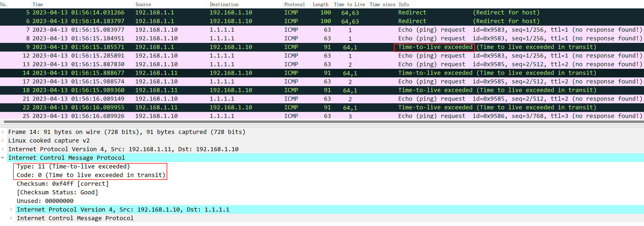This screenshot has width=644, height=226.
Task: Click the Type: 11 (Time-to-live exceeded) field
Action: 73,166
